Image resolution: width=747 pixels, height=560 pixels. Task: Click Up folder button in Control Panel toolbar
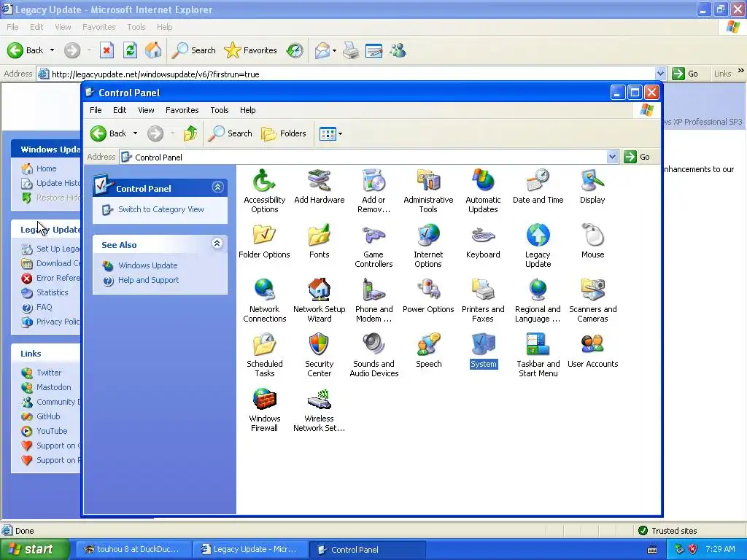(190, 133)
